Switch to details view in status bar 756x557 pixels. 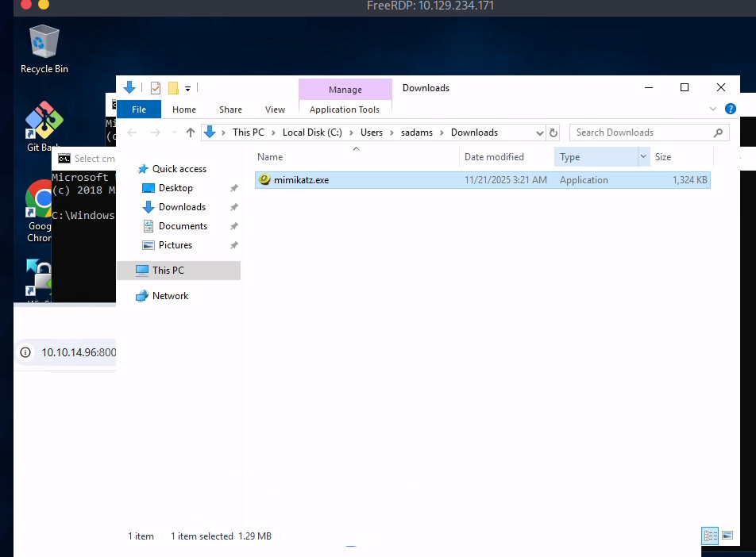tap(710, 536)
